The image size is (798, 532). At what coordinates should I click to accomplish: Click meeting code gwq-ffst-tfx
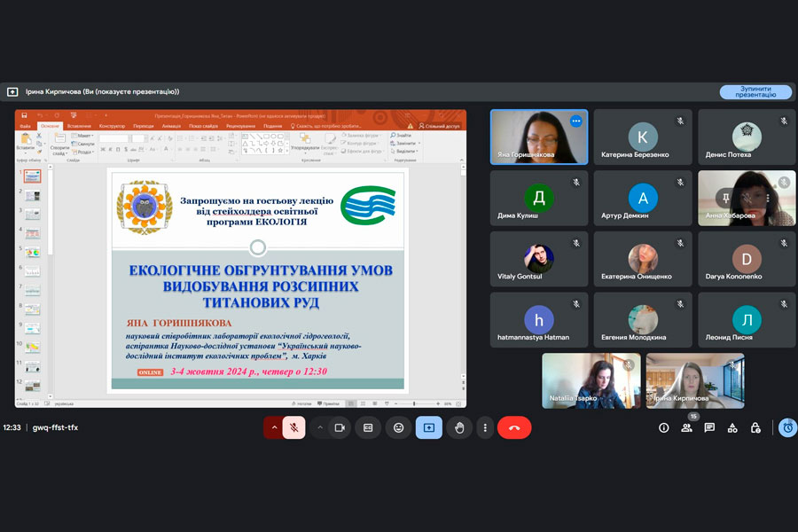click(x=56, y=427)
